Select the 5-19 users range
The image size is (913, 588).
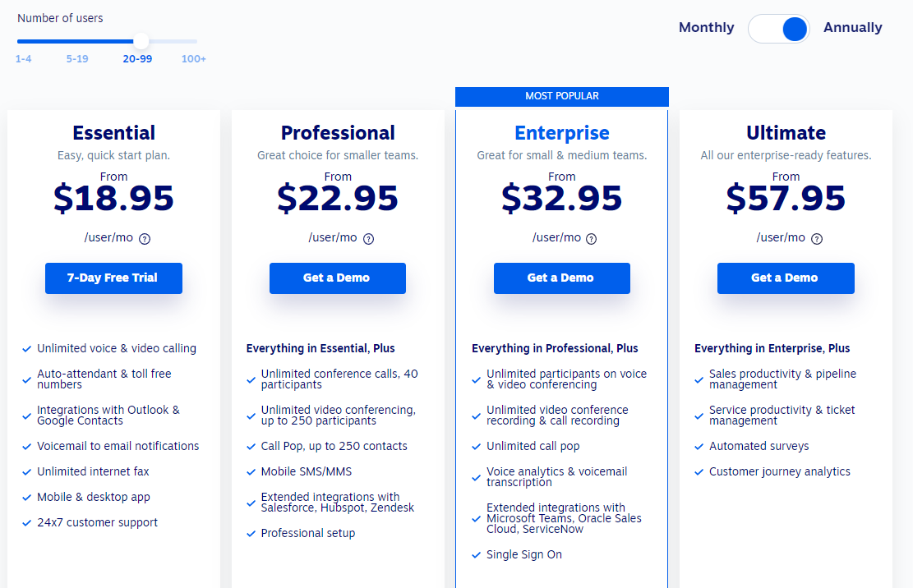pyautogui.click(x=77, y=59)
